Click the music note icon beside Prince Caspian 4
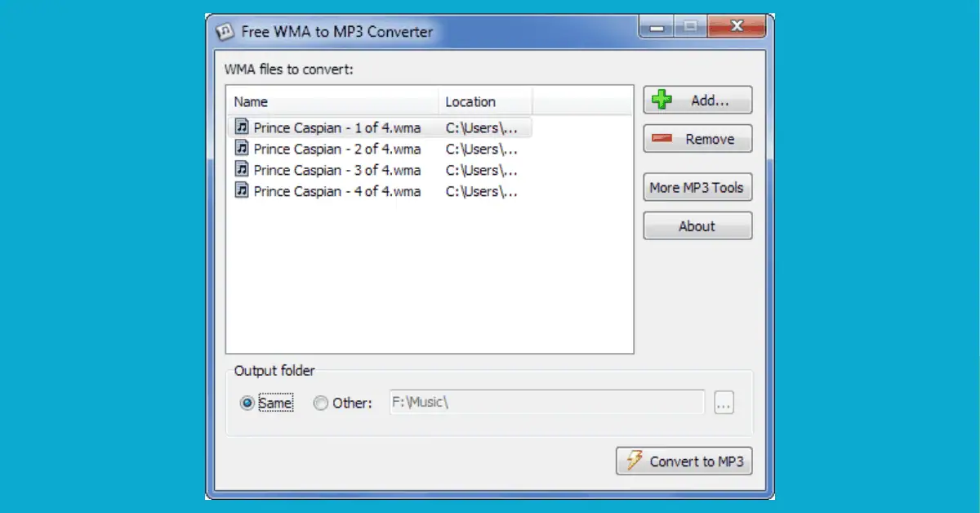980x513 pixels. (x=241, y=191)
